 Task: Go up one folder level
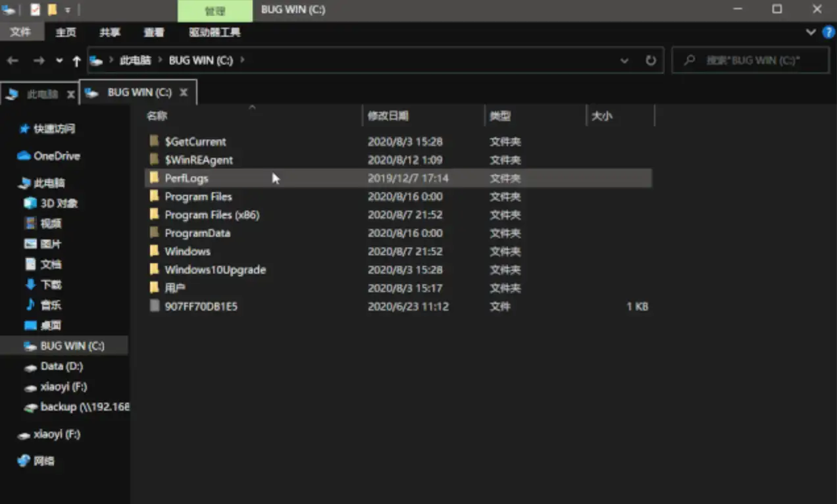point(76,61)
